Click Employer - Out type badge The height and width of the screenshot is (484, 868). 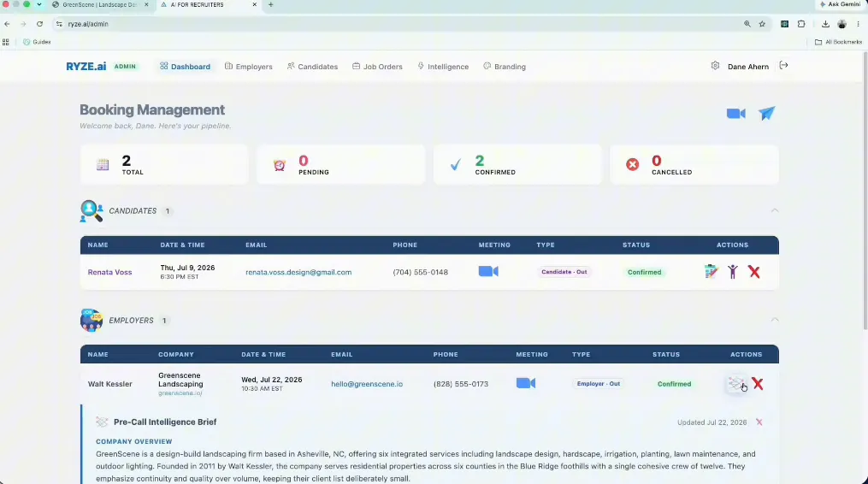599,383
